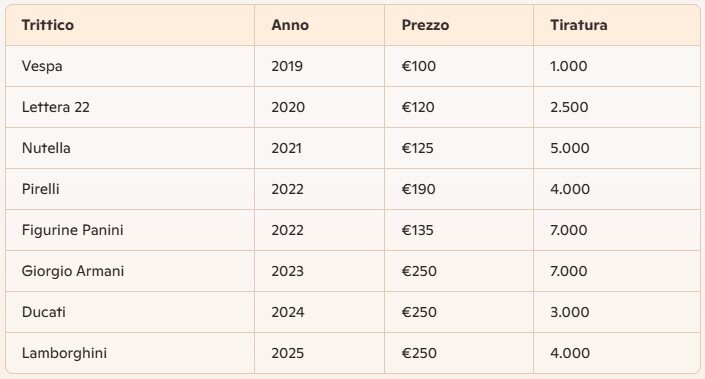Click the Nutella table cell
The width and height of the screenshot is (705, 379).
pyautogui.click(x=130, y=148)
